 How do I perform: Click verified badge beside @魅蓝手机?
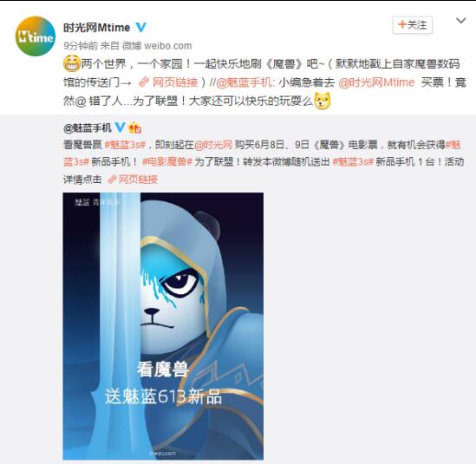pyautogui.click(x=120, y=127)
